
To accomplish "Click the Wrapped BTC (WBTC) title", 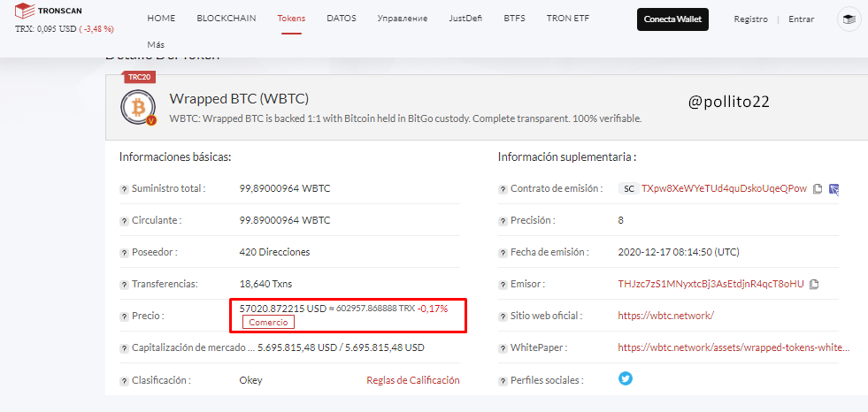I will click(x=239, y=99).
